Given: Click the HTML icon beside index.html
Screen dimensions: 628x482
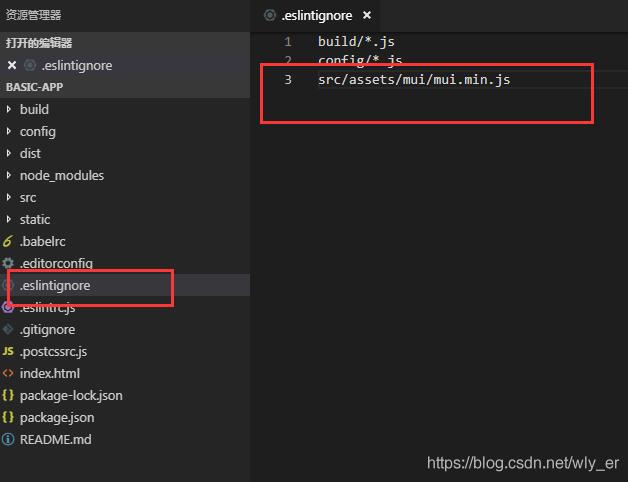Looking at the screenshot, I should click(x=8, y=373).
